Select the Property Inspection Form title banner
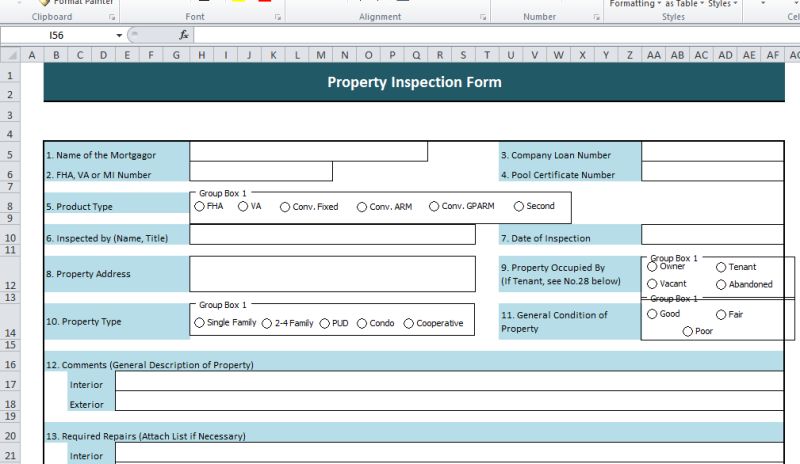Viewport: 800px width, 464px height. [x=414, y=82]
